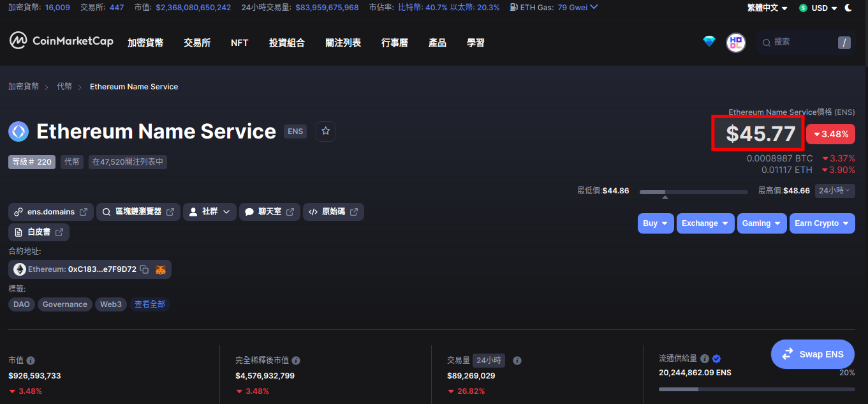Click the 市佔率 dominance values
The height and width of the screenshot is (404, 868).
449,8
